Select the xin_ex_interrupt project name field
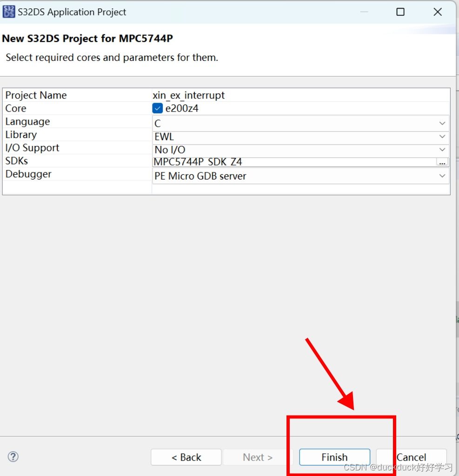459x476 pixels. (300, 95)
